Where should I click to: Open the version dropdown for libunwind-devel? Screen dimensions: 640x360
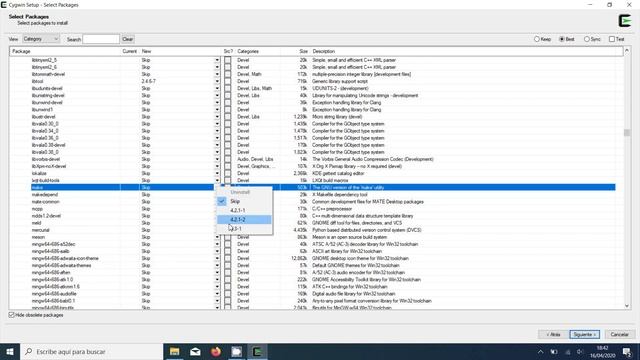point(217,102)
